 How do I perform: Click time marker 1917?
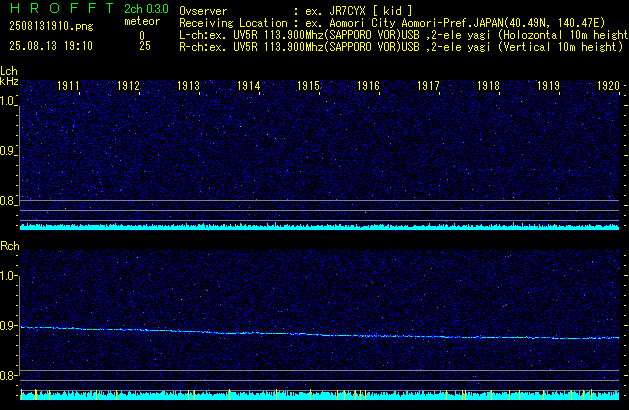coord(428,86)
